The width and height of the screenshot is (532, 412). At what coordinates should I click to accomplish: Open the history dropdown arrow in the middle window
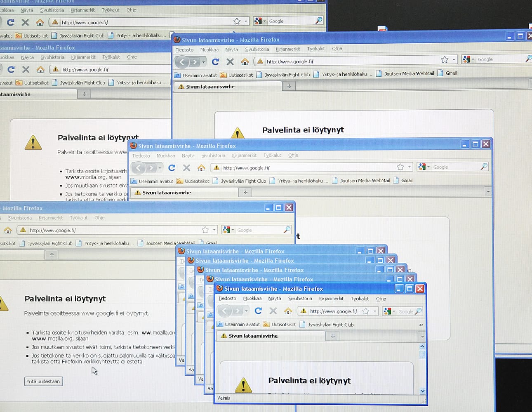160,168
